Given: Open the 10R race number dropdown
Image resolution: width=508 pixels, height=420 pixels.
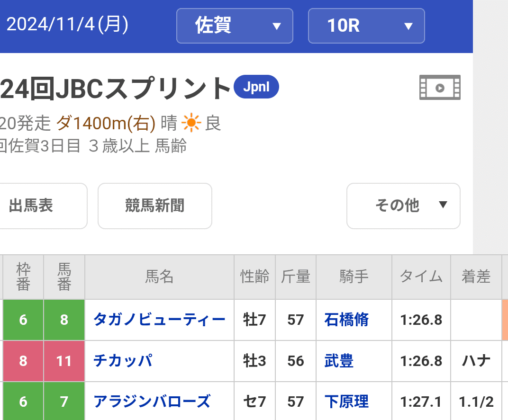Looking at the screenshot, I should coord(366,26).
